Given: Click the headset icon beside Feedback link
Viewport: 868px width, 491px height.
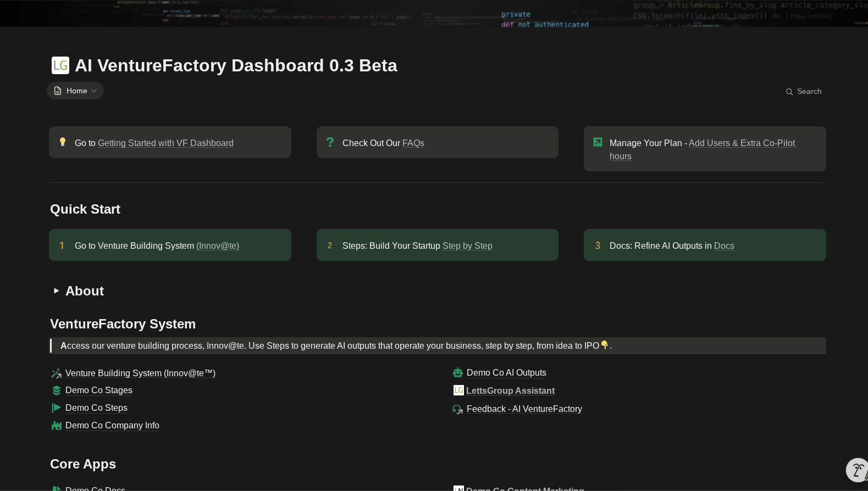Looking at the screenshot, I should click(x=457, y=409).
